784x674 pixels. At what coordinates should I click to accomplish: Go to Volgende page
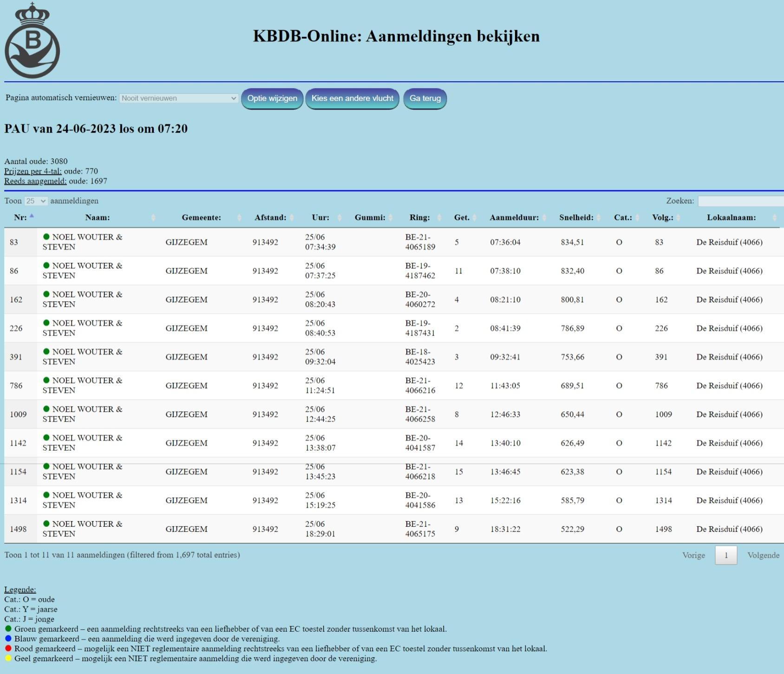[763, 555]
